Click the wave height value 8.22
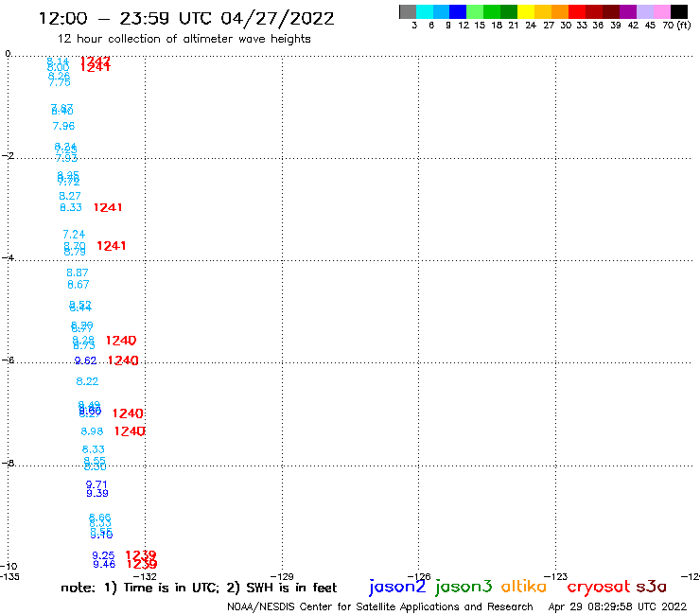Viewport: 700px width, 615px height. click(x=87, y=381)
